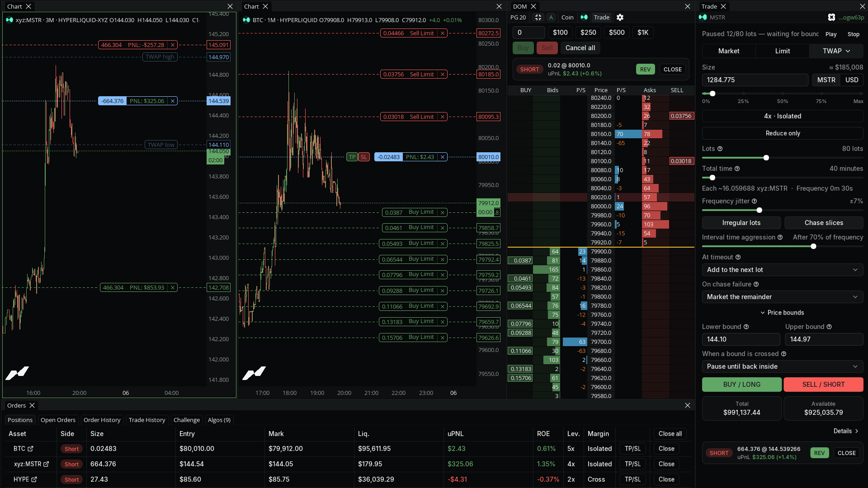Image resolution: width=868 pixels, height=488 pixels.
Task: Click the Lower bound help icon
Action: pos(746,327)
